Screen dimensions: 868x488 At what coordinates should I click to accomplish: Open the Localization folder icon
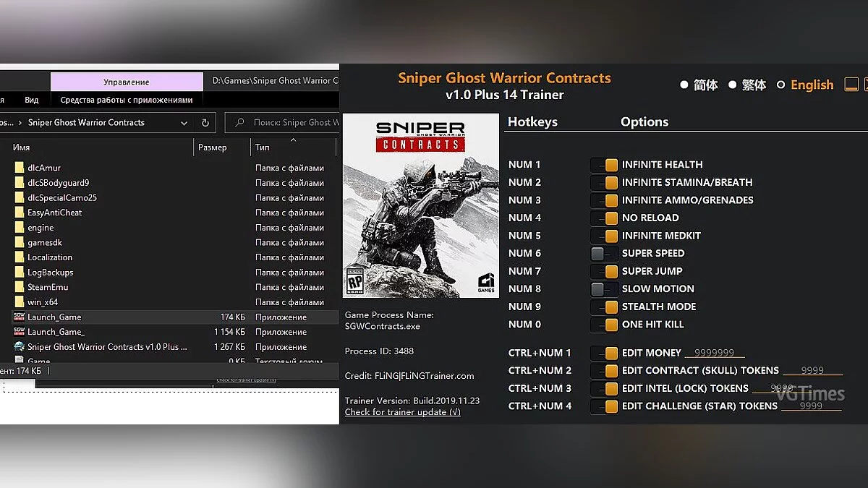coord(19,257)
